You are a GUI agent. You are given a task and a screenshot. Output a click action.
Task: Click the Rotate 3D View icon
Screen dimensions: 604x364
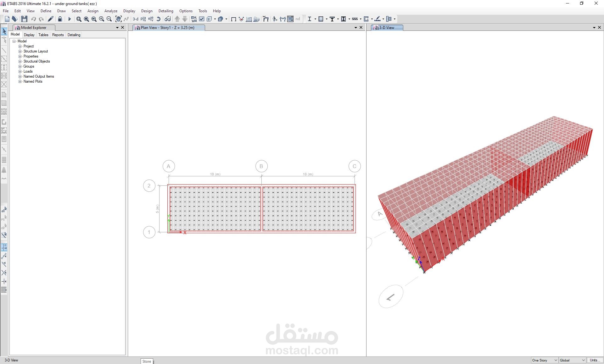[x=159, y=19]
